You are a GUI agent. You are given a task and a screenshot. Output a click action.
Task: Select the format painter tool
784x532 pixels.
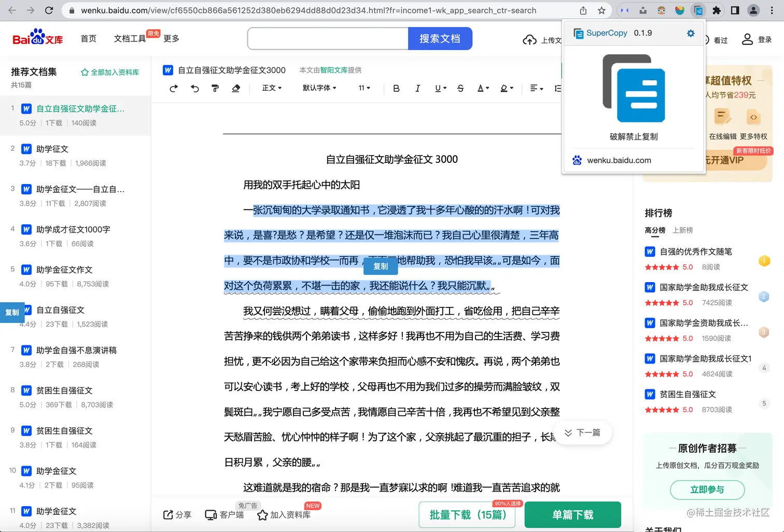215,88
